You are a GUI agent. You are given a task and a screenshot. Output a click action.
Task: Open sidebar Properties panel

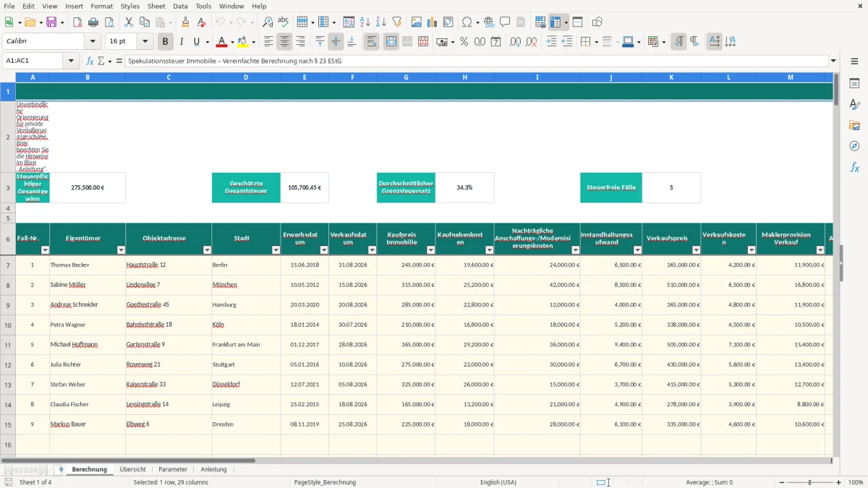pos(854,84)
